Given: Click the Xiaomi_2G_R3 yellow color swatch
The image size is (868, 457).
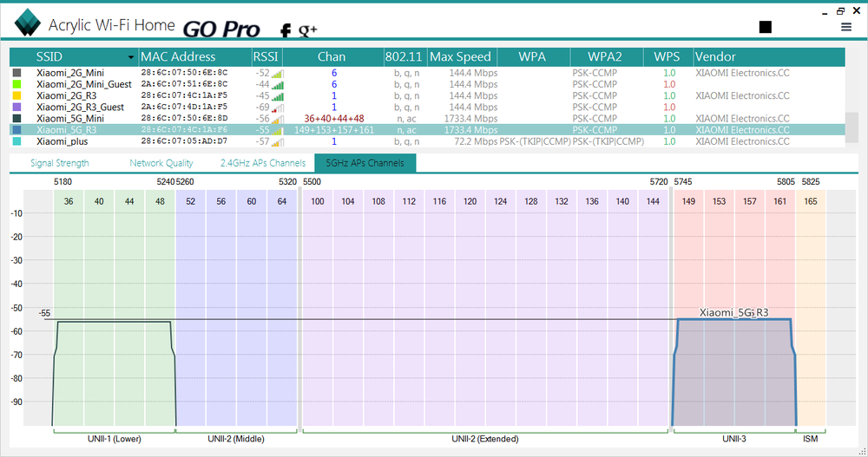Looking at the screenshot, I should click(16, 96).
